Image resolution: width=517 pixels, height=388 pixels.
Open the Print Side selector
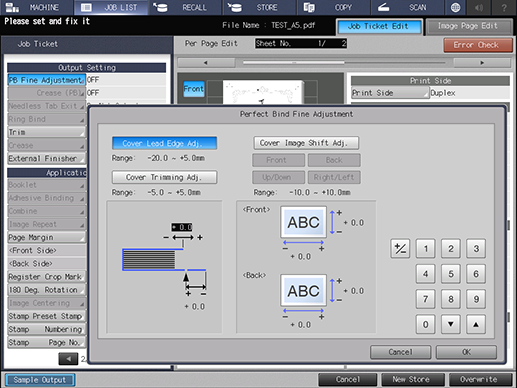pos(390,93)
